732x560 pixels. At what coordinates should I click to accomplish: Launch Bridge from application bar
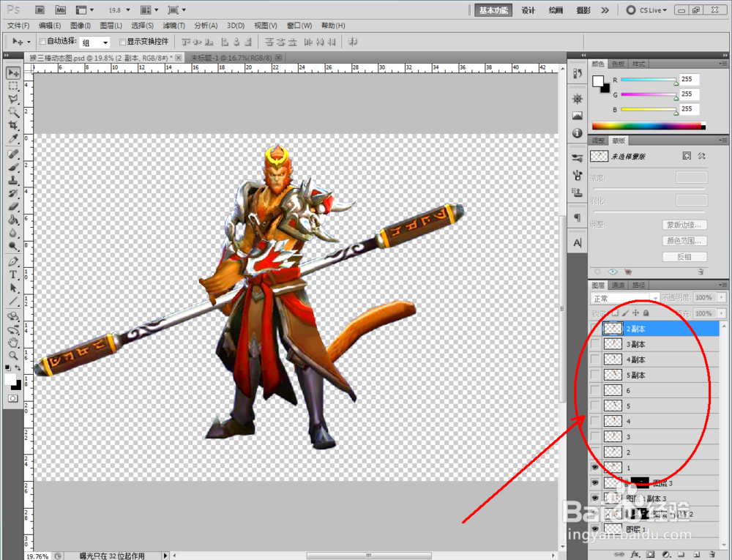click(40, 10)
